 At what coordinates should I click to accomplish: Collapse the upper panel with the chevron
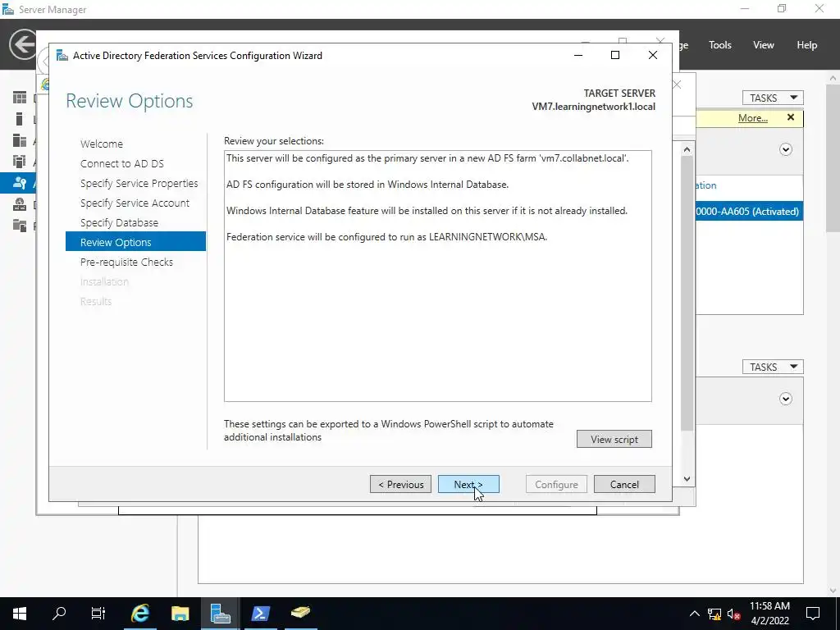click(785, 149)
